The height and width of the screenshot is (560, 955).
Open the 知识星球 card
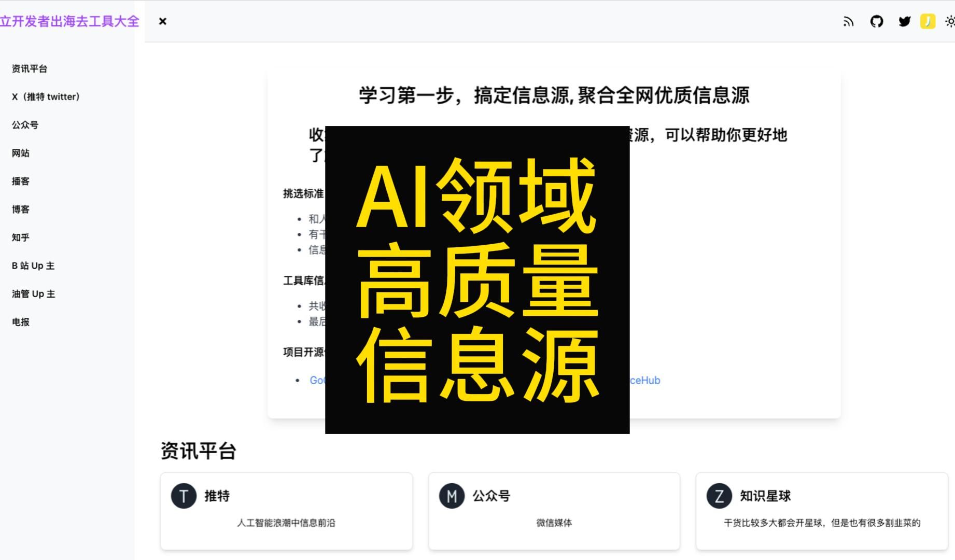tap(822, 511)
